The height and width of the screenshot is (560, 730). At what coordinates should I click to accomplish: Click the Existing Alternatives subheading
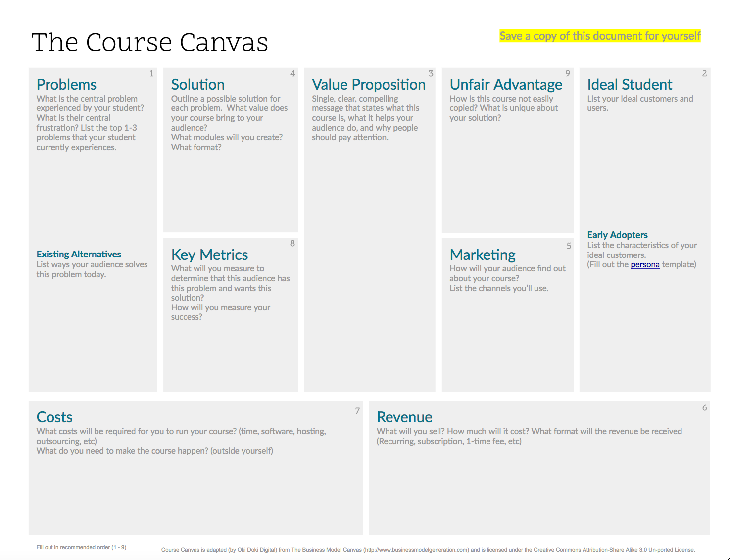79,254
